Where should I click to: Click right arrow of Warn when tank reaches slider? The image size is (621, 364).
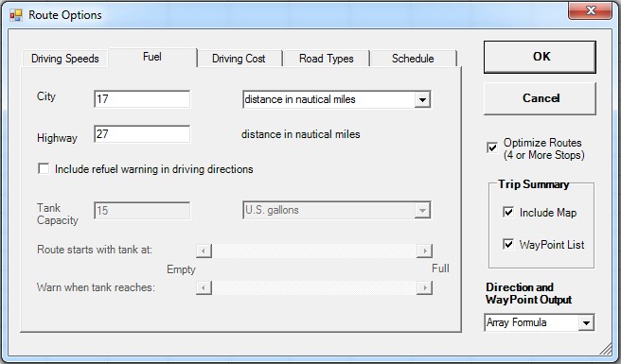pyautogui.click(x=424, y=287)
